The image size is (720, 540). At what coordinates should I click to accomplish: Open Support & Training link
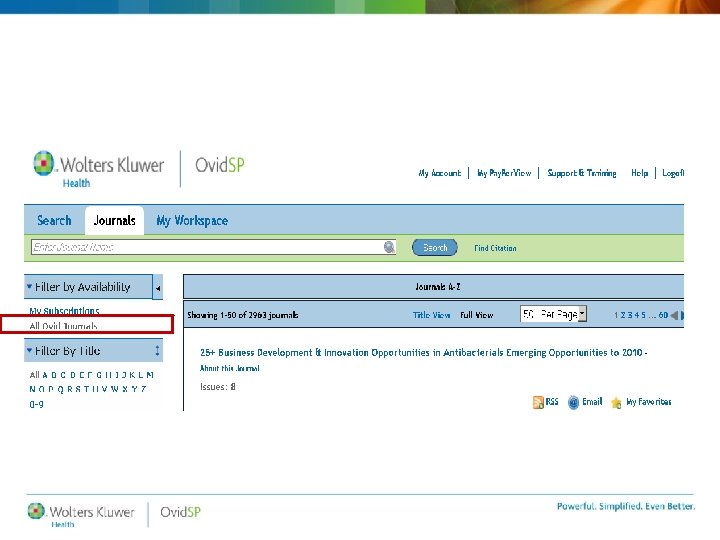pyautogui.click(x=582, y=173)
